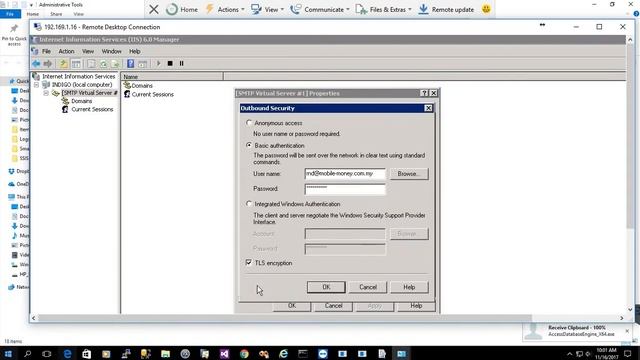Launch Microsoft Edge from the taskbar
This screenshot has width=640, height=360.
(67, 353)
